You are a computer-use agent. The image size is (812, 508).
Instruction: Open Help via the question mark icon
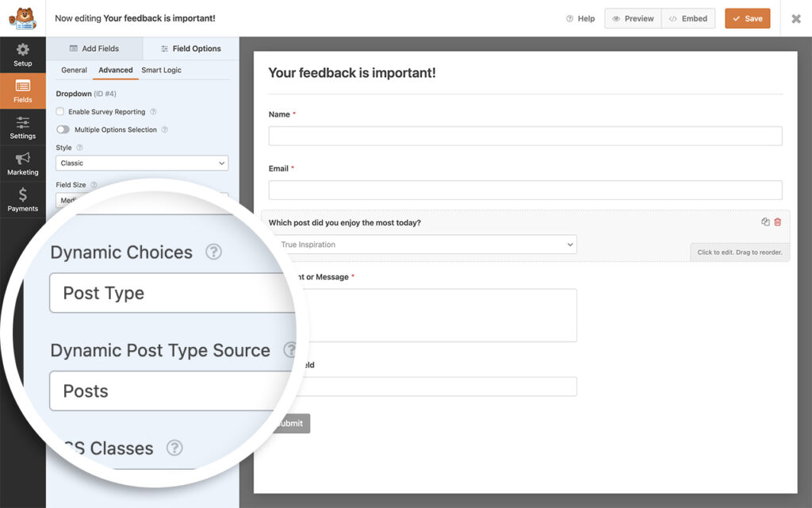click(569, 18)
